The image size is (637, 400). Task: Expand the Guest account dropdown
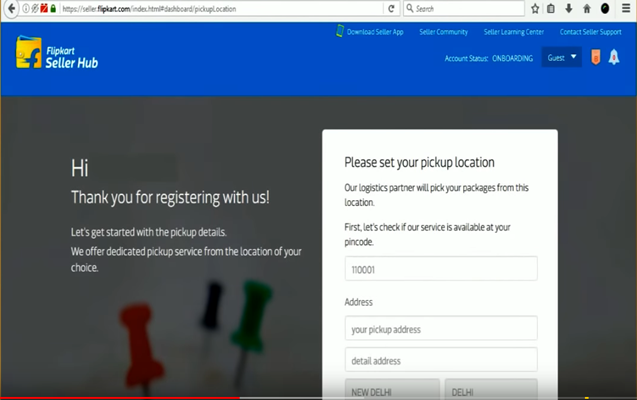tap(562, 58)
